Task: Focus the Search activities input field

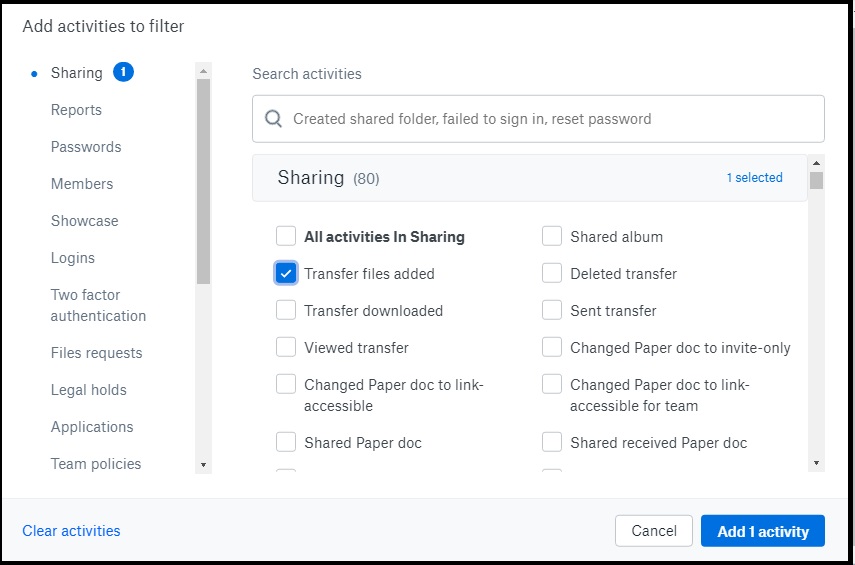Action: tap(538, 119)
